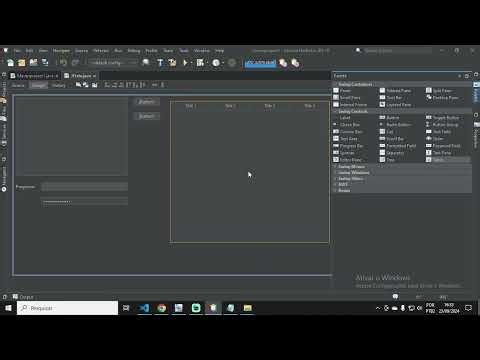Viewport: 480px width, 360px height.
Task: Pick Tool Bar from the palette
Action: 391,98
